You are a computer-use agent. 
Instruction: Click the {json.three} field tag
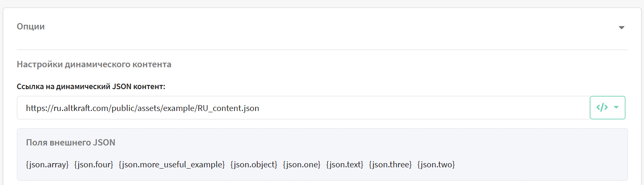click(390, 164)
